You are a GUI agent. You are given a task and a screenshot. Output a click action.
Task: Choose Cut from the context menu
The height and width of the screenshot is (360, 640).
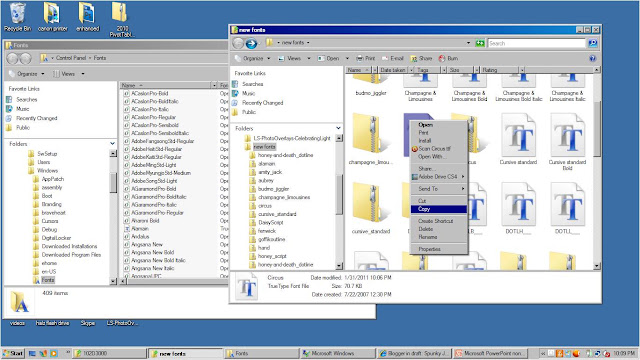439,201
